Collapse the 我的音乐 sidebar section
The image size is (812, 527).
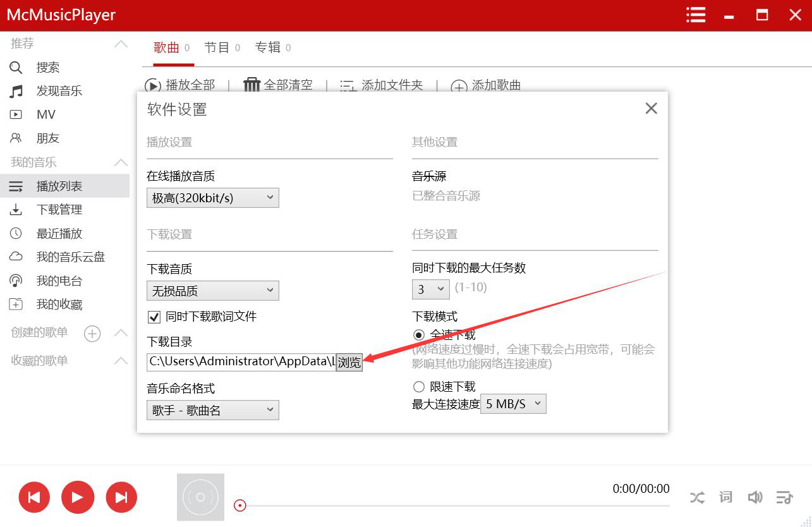[x=121, y=163]
